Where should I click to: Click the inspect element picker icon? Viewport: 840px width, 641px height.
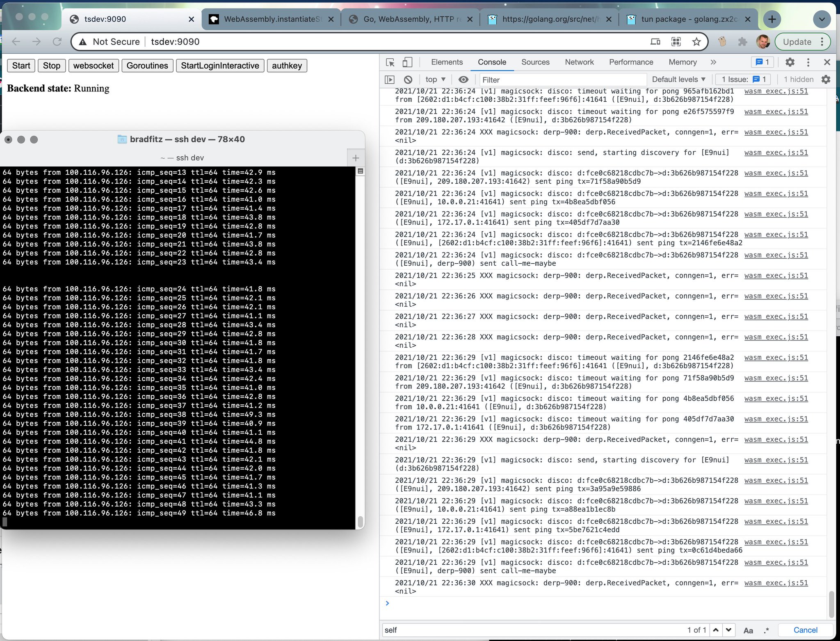point(390,62)
